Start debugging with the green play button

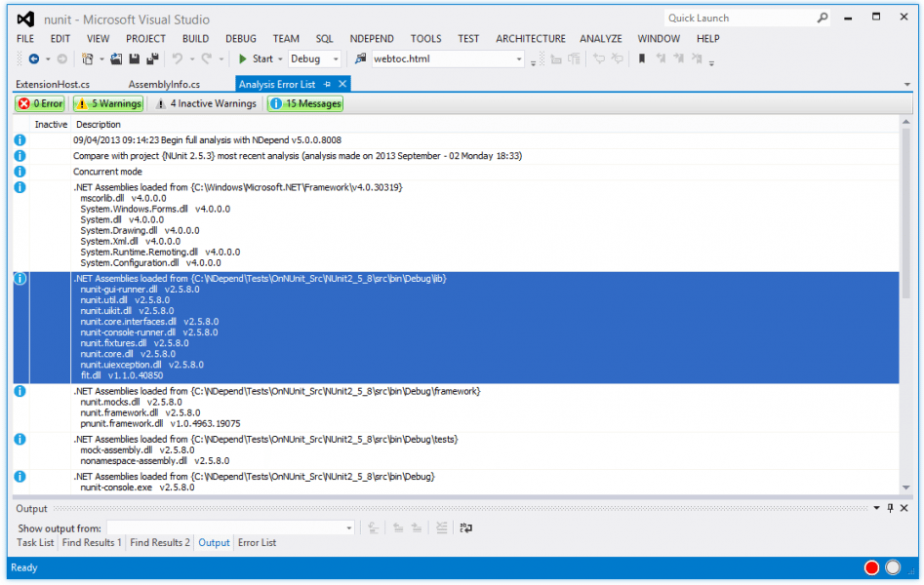[x=242, y=58]
